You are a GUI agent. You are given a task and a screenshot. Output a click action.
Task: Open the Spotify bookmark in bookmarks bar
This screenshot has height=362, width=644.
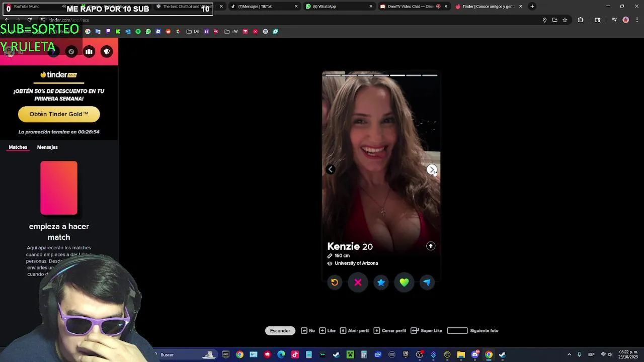point(138,32)
